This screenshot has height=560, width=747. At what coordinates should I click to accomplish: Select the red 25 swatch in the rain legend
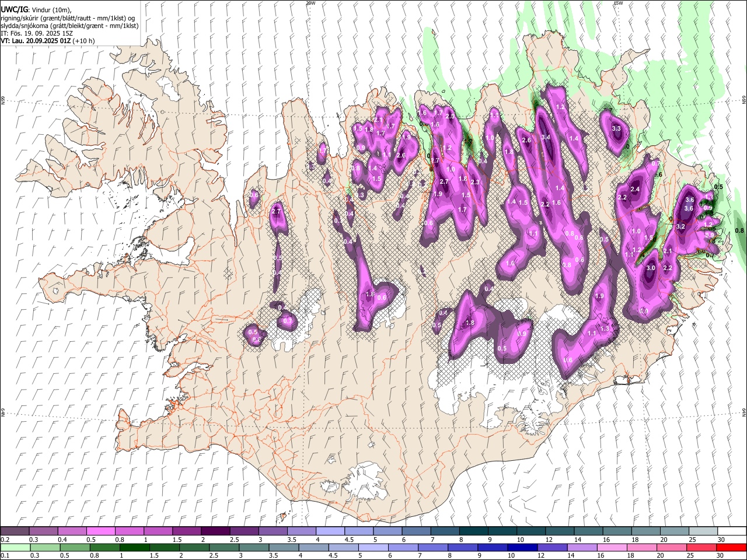point(701,547)
